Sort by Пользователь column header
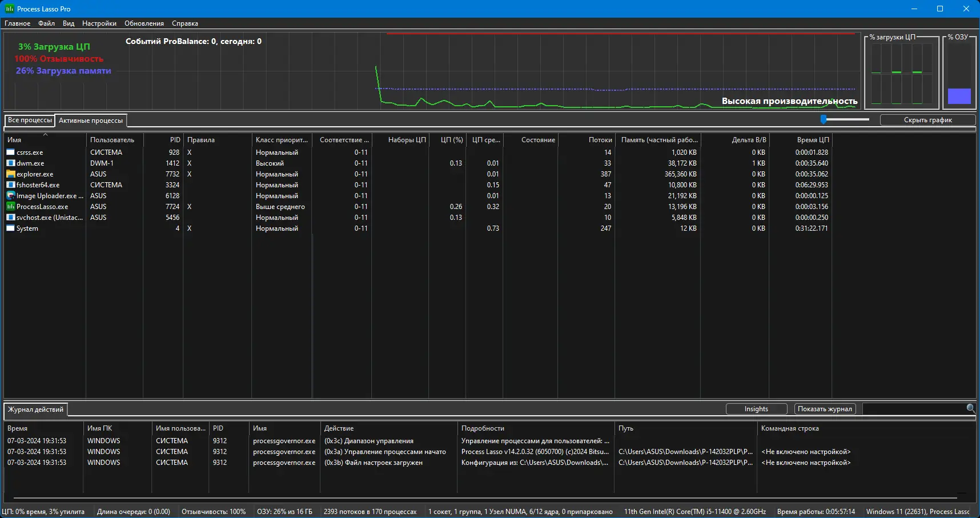Screen dimensions: 980x518 coord(114,140)
